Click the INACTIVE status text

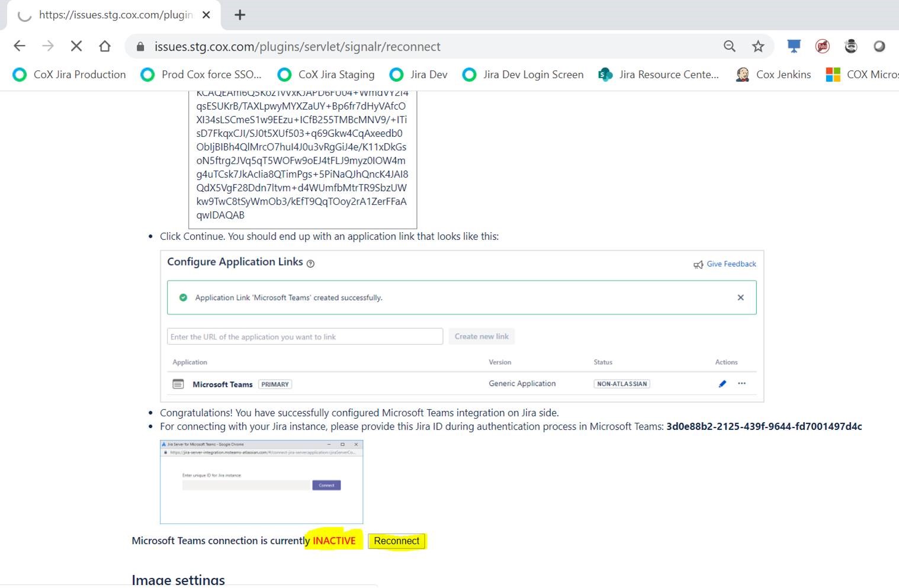[x=334, y=541]
